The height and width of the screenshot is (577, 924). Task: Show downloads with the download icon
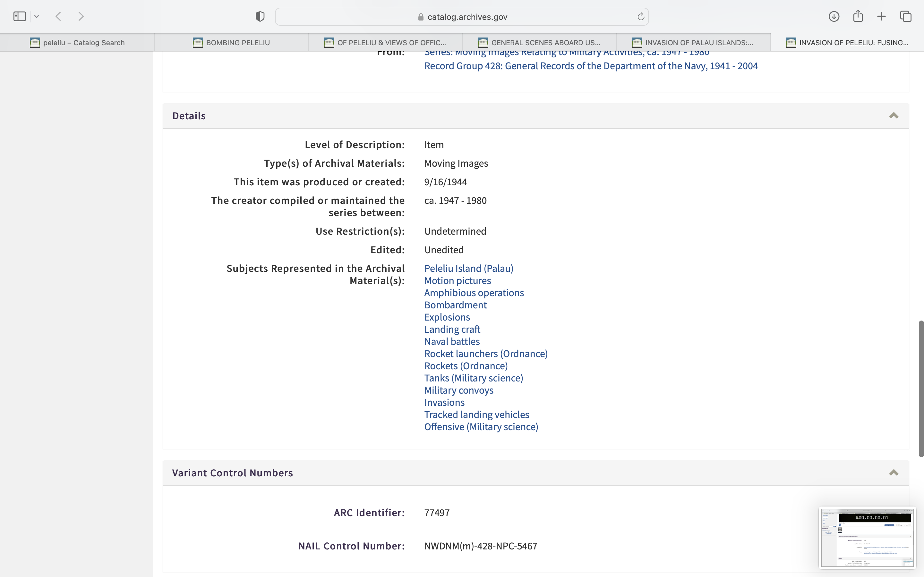coord(834,16)
